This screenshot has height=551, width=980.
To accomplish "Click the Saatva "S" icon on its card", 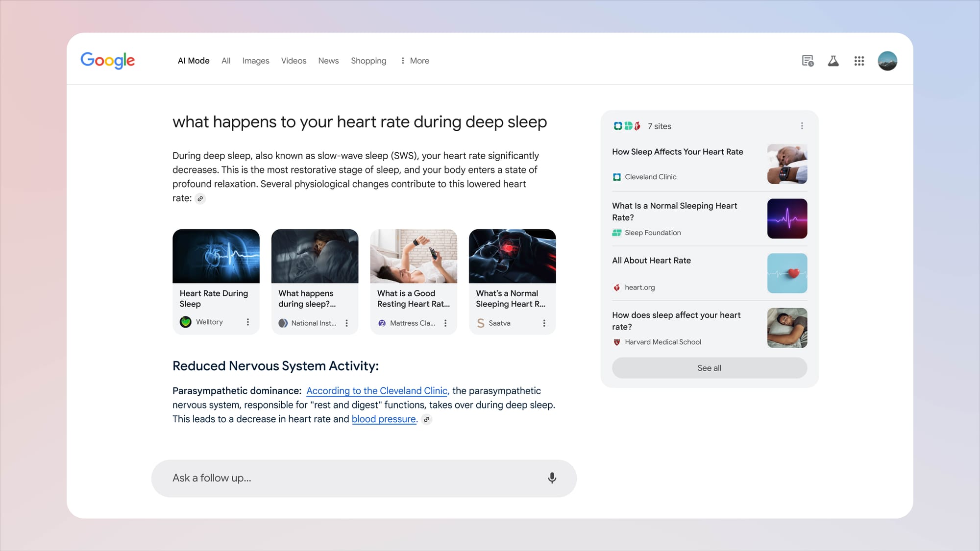I will 481,323.
